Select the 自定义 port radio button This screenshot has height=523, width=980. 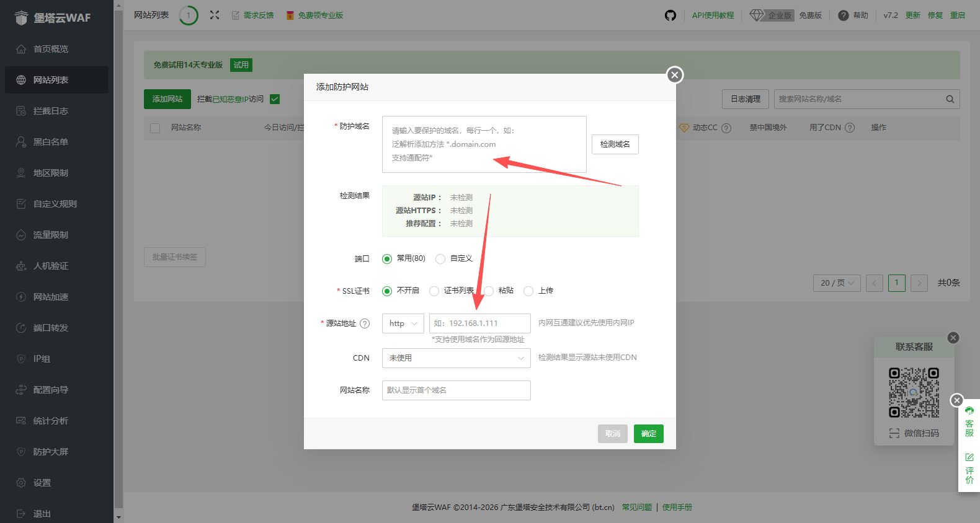(440, 259)
